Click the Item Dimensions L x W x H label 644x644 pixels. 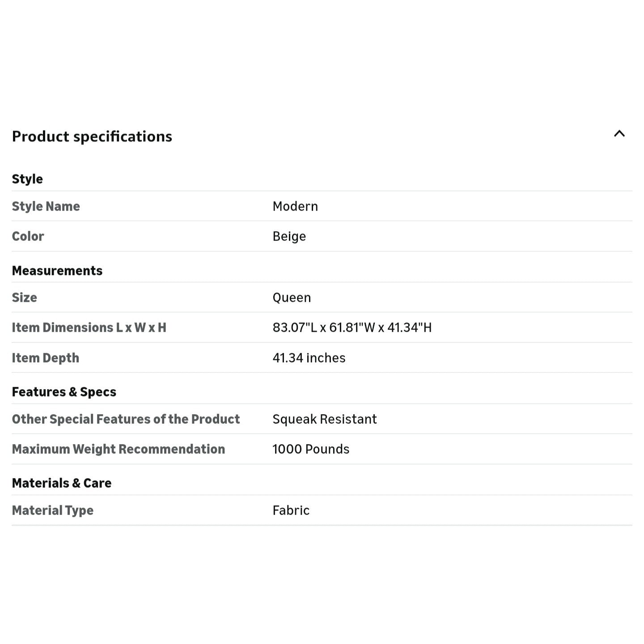pos(89,327)
